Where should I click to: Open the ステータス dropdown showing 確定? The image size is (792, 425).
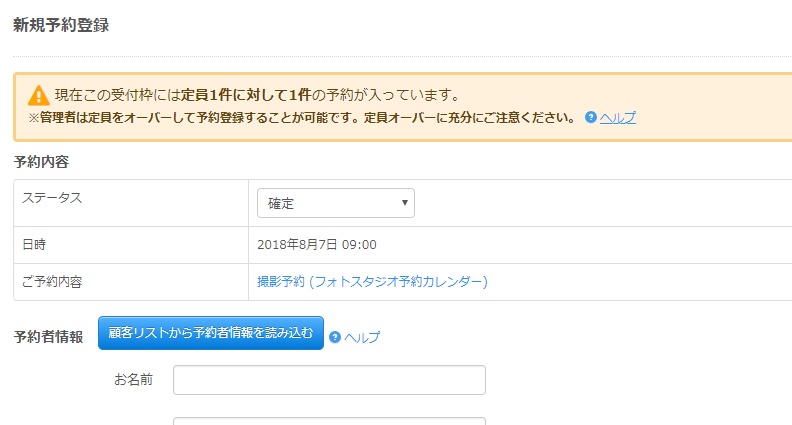point(335,203)
